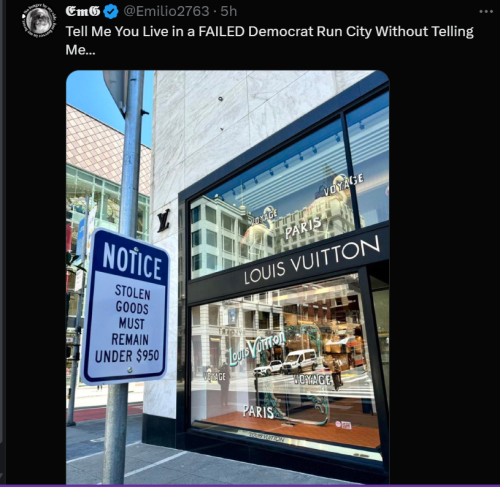500x487 pixels.
Task: Click the trailing 'Me...' tweet text
Action: 80,50
